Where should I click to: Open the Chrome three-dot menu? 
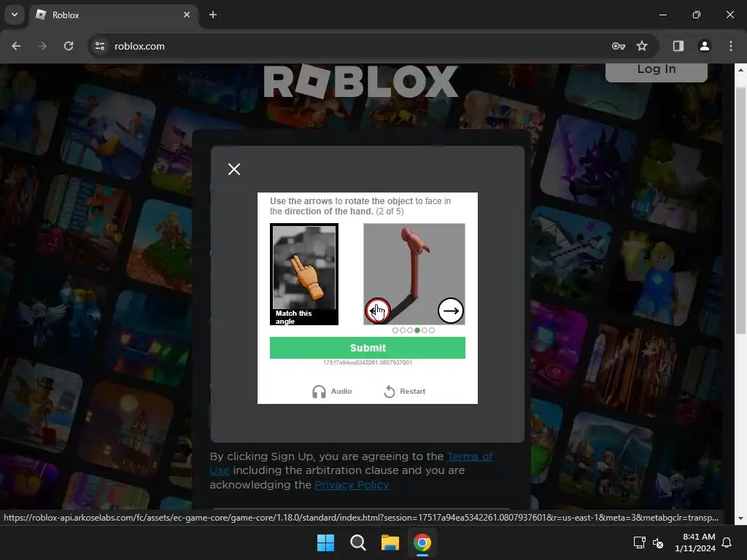point(731,46)
